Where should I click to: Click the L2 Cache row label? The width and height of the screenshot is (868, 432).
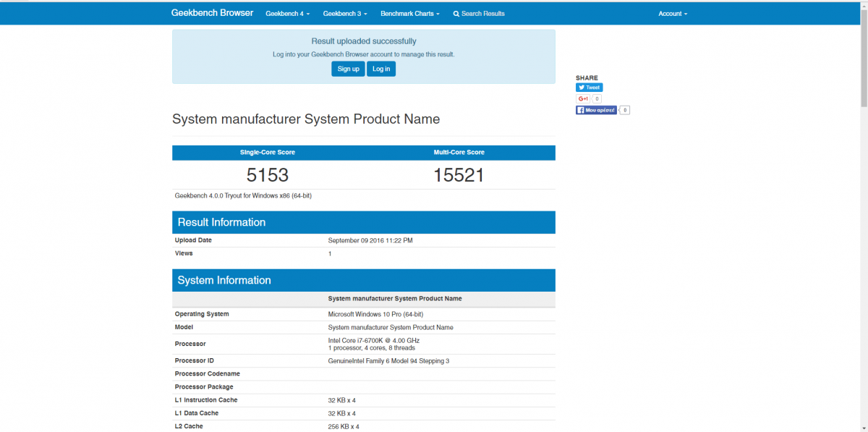[189, 426]
